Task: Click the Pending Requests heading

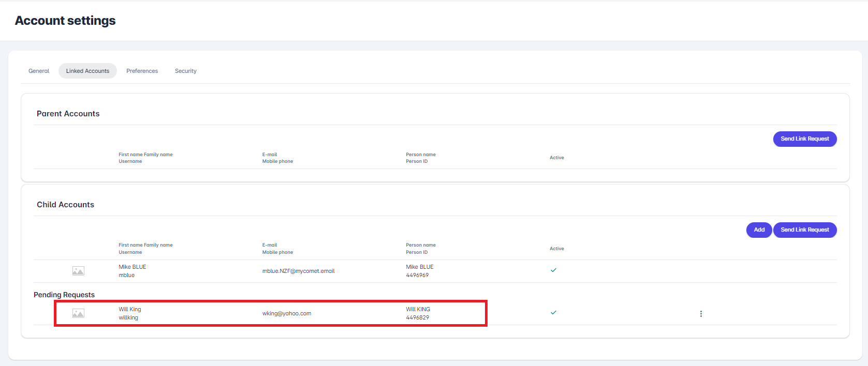Action: coord(64,295)
